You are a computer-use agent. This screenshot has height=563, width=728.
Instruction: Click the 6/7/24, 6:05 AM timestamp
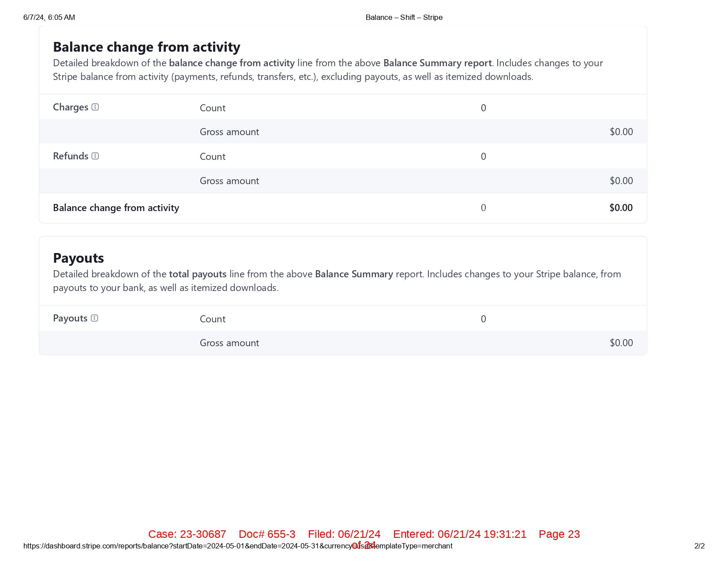(x=49, y=18)
